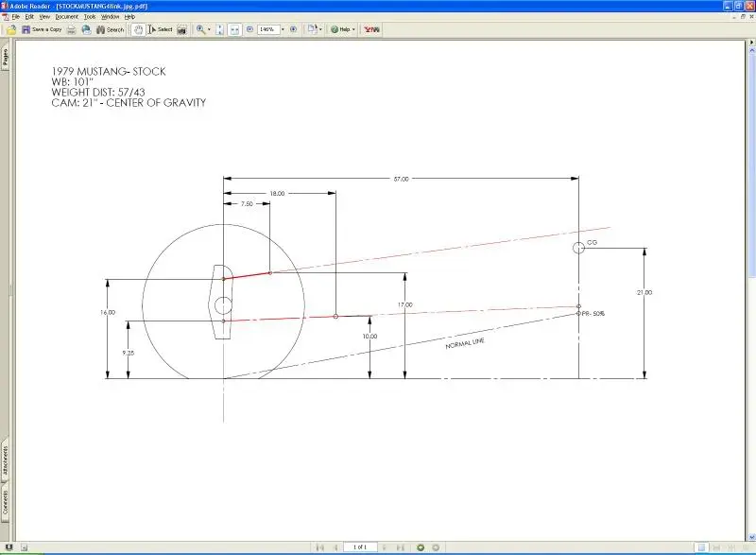
Task: Open the Pages side panel tab
Action: (x=5, y=59)
